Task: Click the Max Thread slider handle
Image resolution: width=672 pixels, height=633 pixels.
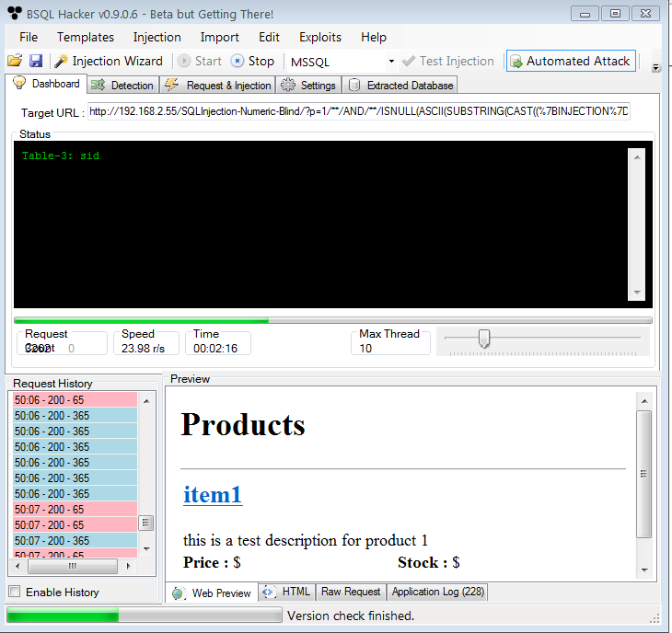Action: point(484,339)
